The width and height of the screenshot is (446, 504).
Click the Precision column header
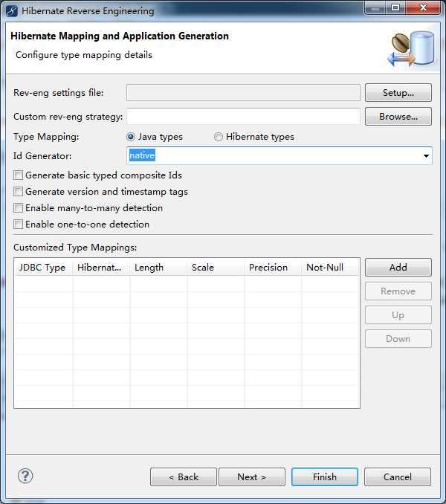pyautogui.click(x=273, y=267)
